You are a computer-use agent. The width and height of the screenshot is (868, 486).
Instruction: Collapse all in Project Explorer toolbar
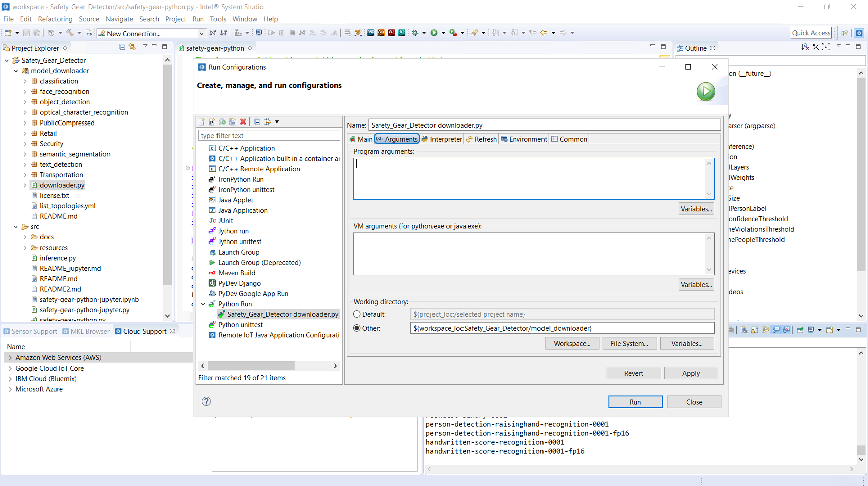click(122, 47)
